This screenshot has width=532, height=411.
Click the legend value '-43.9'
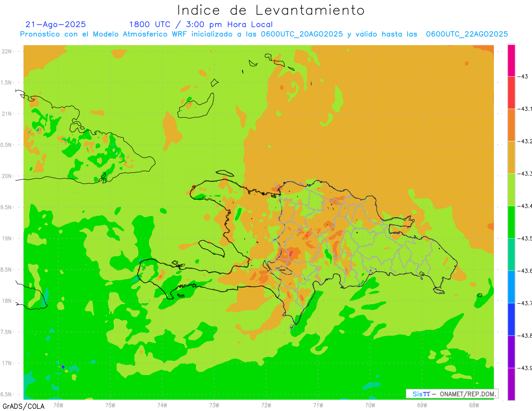pos(524,368)
